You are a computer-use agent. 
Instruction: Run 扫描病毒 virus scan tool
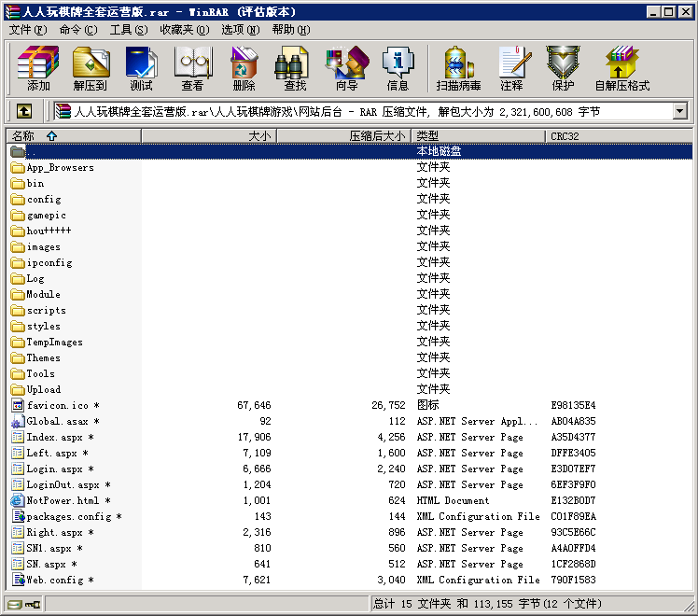tap(458, 68)
